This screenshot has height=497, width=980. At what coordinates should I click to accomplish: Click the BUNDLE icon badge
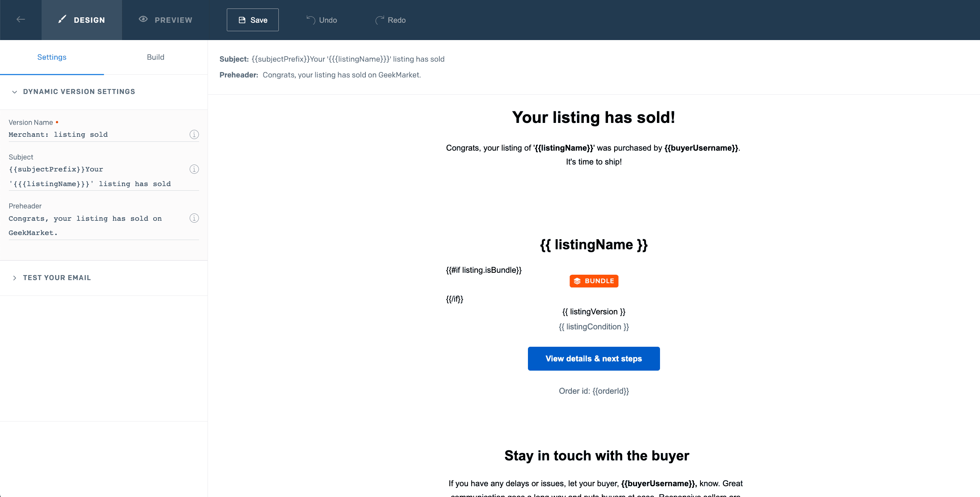tap(593, 280)
